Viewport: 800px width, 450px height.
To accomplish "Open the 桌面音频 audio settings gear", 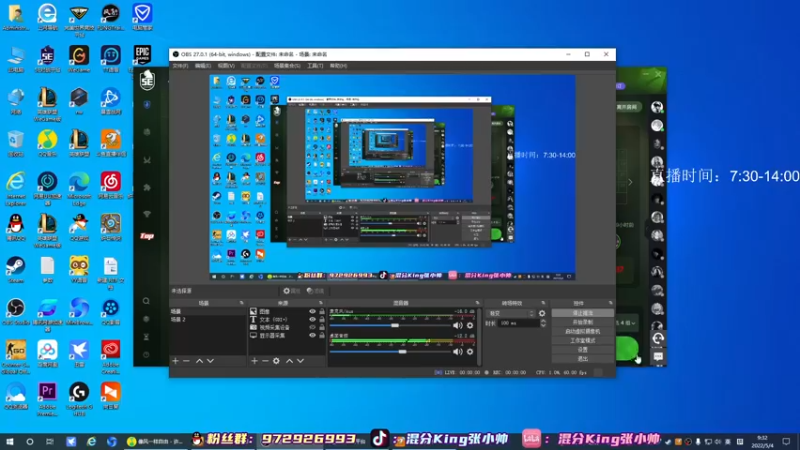I will (470, 352).
